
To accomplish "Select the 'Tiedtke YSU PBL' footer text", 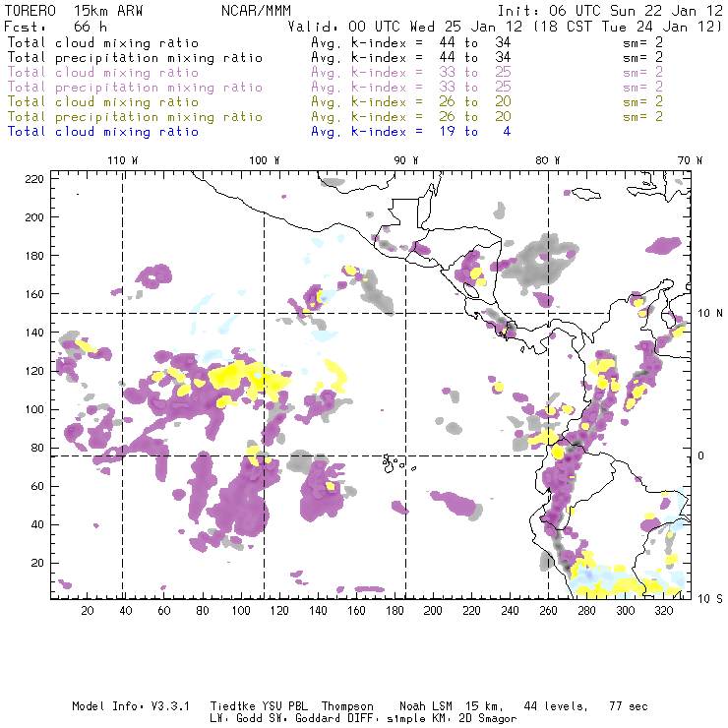I will coord(259,706).
